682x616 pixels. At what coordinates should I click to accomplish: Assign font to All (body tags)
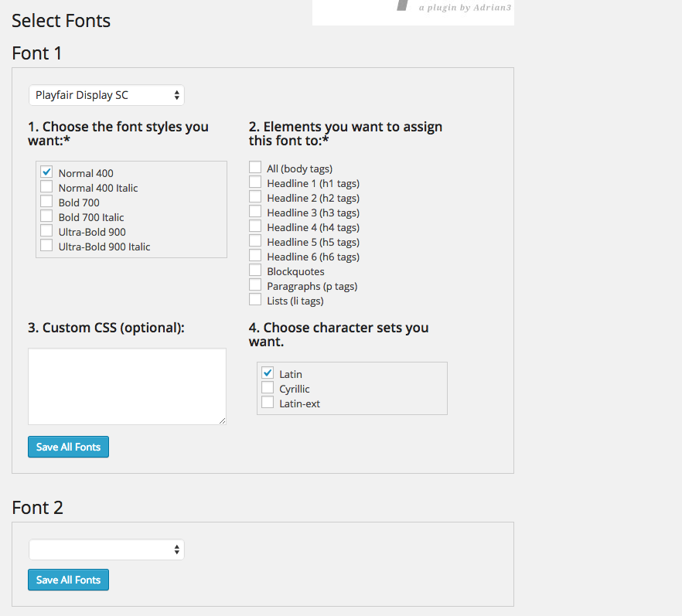255,167
